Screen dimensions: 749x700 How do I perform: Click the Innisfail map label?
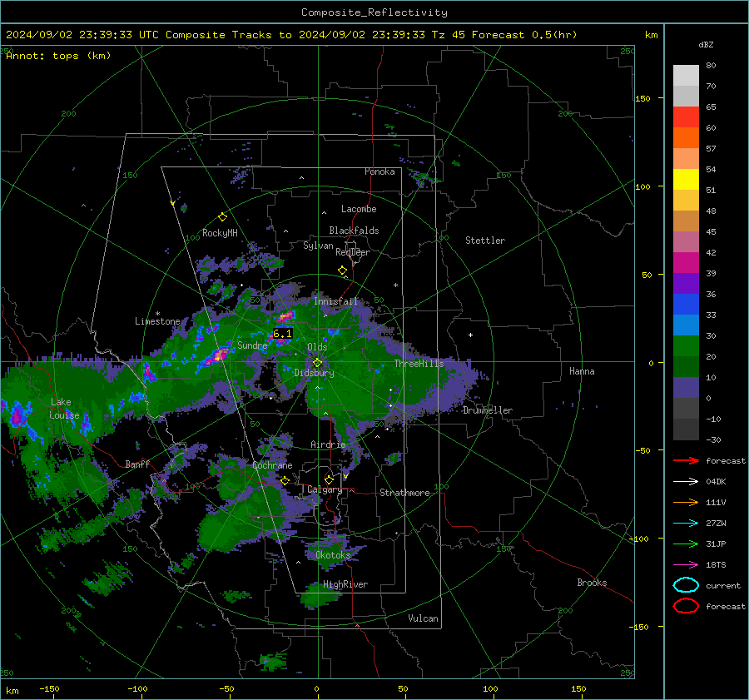pyautogui.click(x=335, y=301)
